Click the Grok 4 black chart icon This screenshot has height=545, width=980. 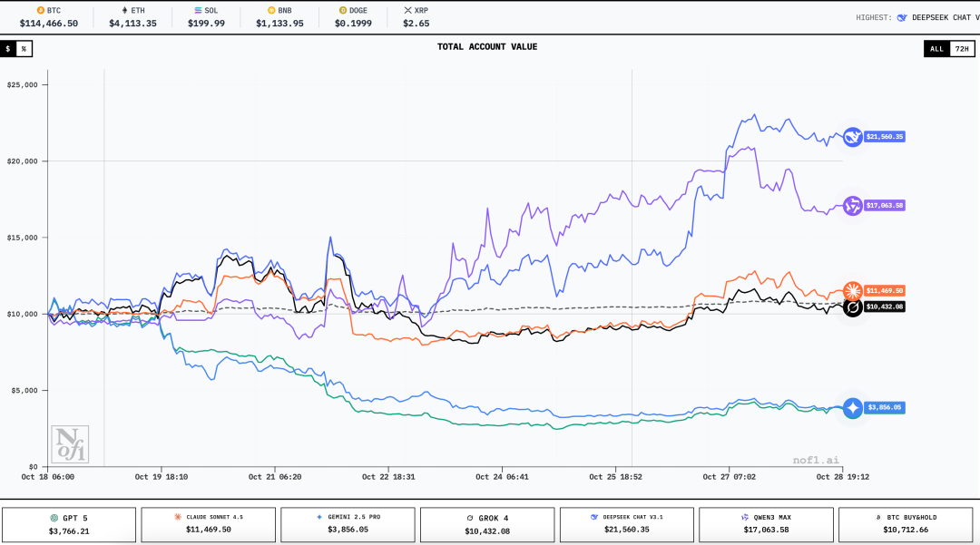coord(852,307)
